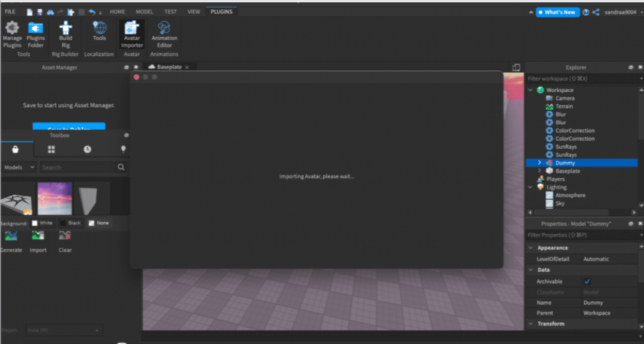Toggle the Archivable checkbox
The height and width of the screenshot is (344, 644).
click(587, 282)
